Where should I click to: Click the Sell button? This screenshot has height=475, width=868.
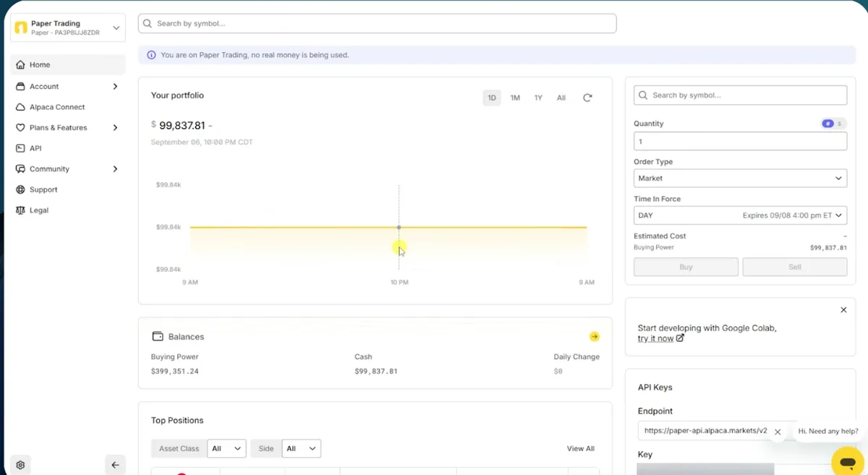pos(795,267)
